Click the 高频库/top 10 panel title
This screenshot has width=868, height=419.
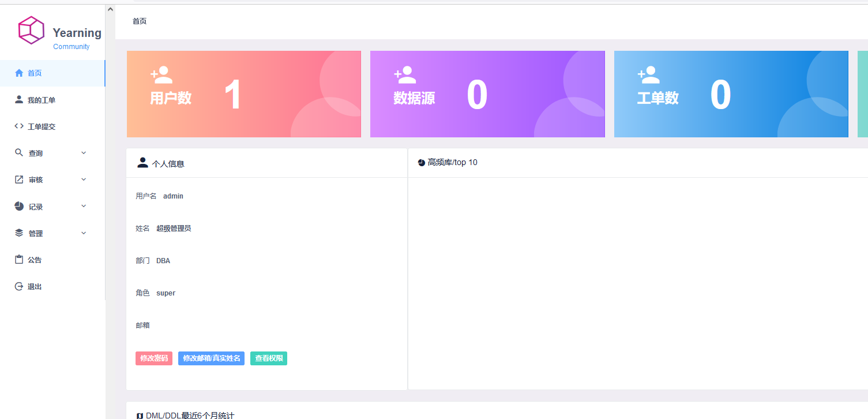click(x=453, y=163)
